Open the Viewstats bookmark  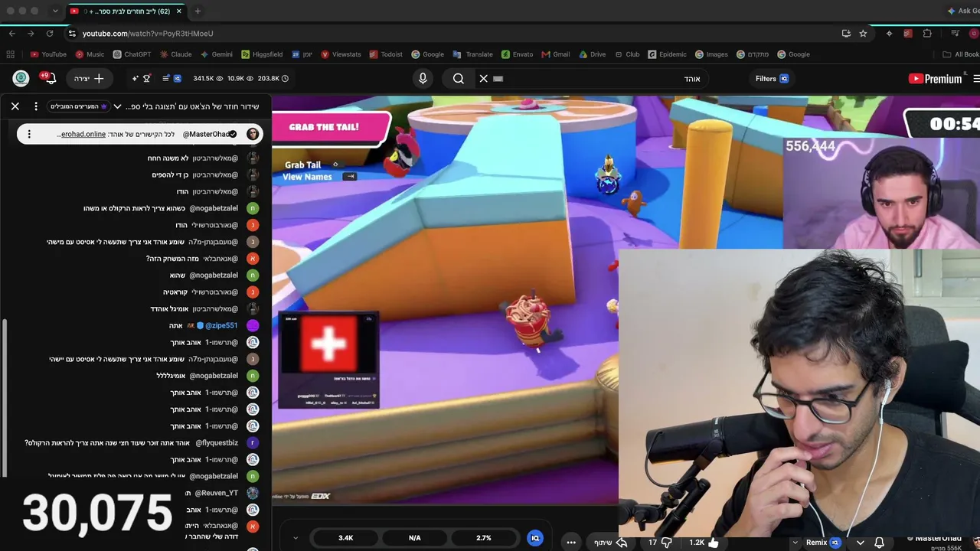[x=341, y=54]
